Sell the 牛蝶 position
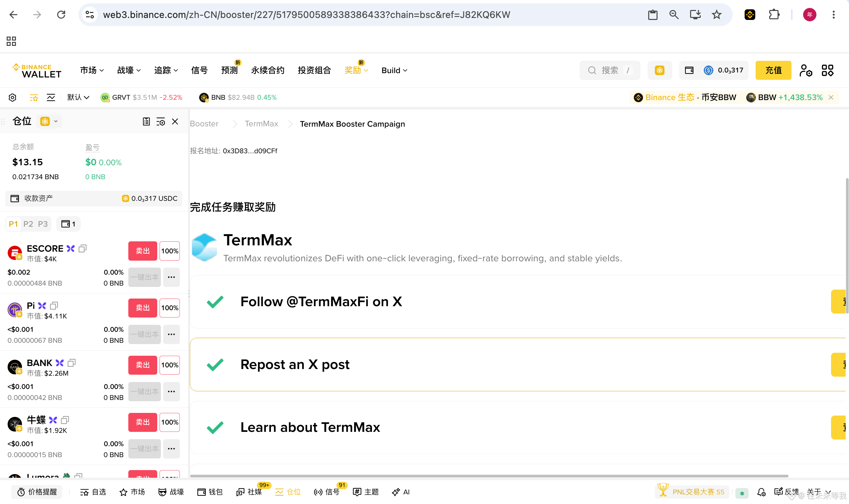849x504 pixels. pos(143,422)
